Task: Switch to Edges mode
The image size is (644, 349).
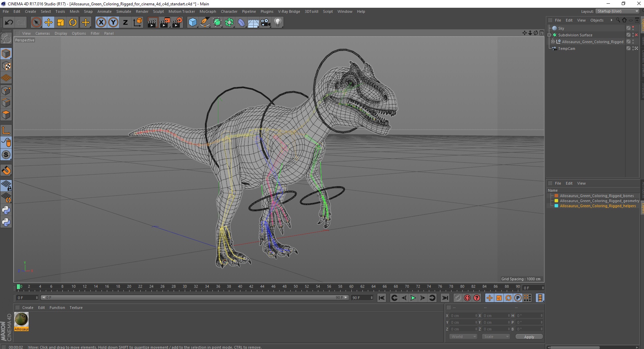Action: click(x=6, y=103)
